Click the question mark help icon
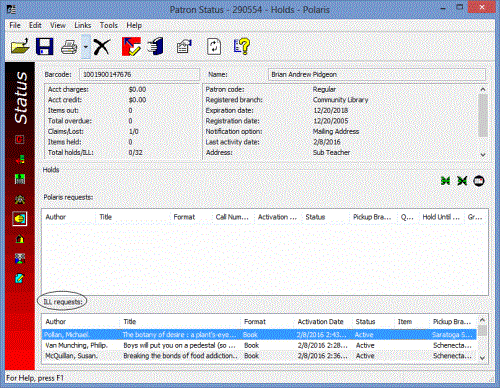The width and height of the screenshot is (500, 388). pos(242,47)
